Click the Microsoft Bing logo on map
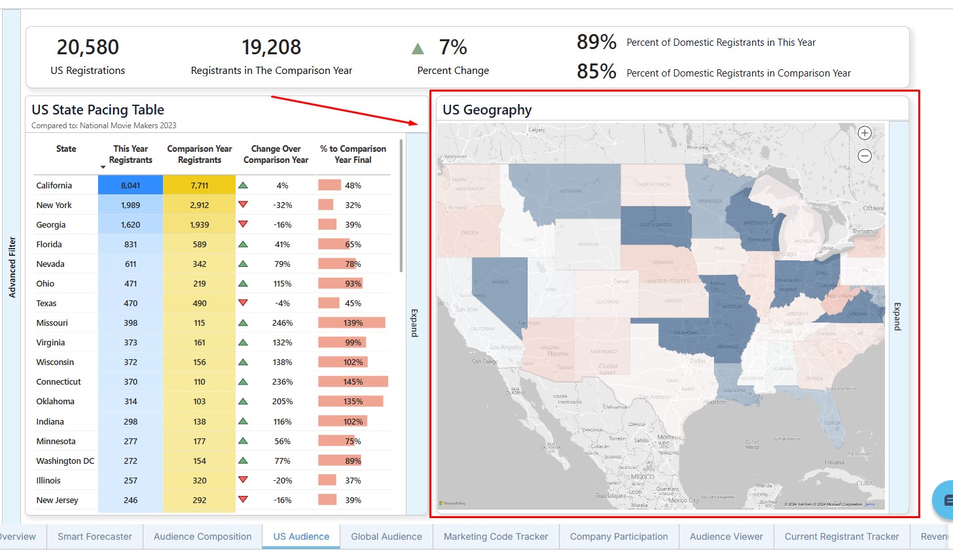Image resolution: width=953 pixels, height=560 pixels. 452,503
